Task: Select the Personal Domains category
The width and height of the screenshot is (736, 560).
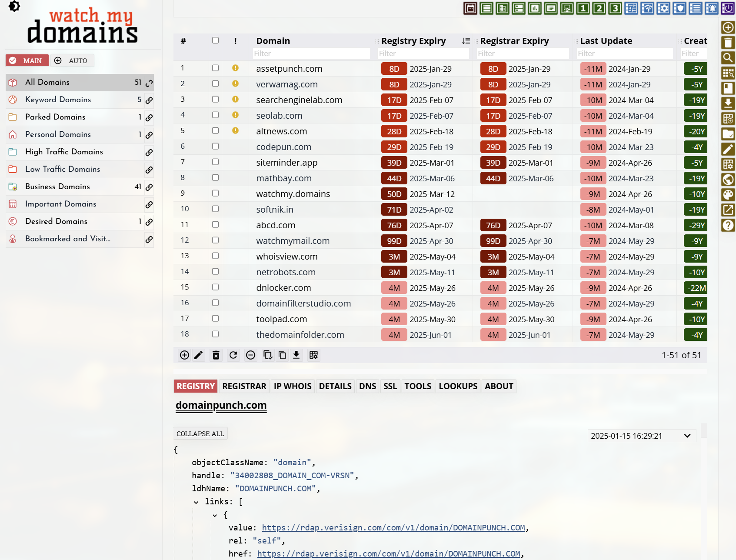Action: click(x=80, y=134)
